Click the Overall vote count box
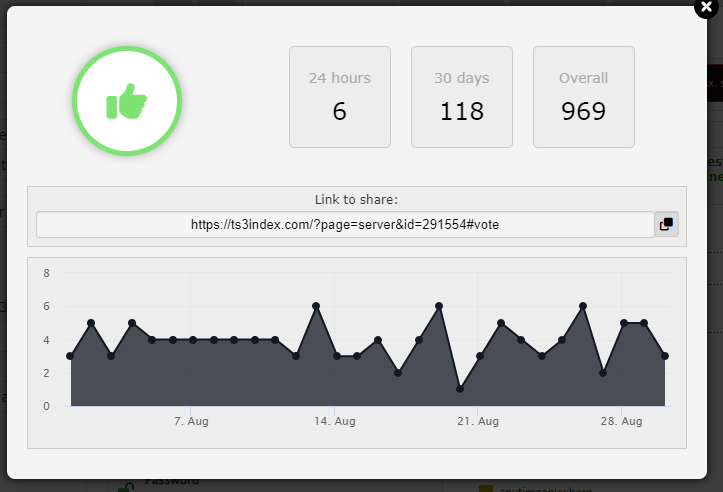The width and height of the screenshot is (723, 492). (583, 97)
